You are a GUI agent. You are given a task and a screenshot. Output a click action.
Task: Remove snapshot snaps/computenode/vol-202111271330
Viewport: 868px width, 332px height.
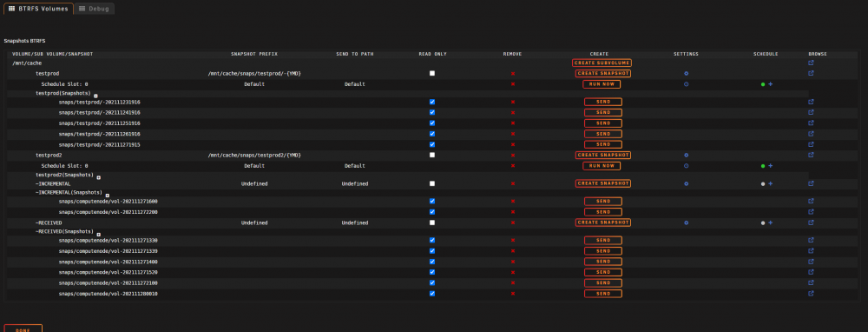pos(513,241)
